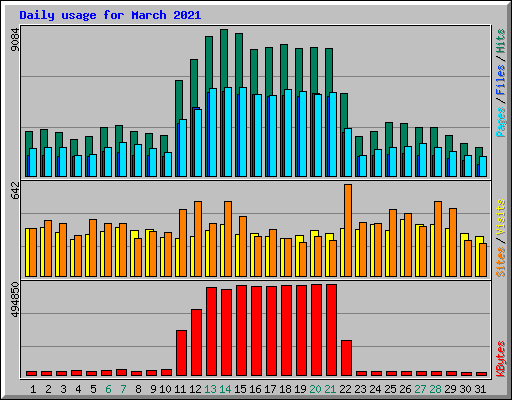Click green weekend day label 28

pyautogui.click(x=435, y=389)
